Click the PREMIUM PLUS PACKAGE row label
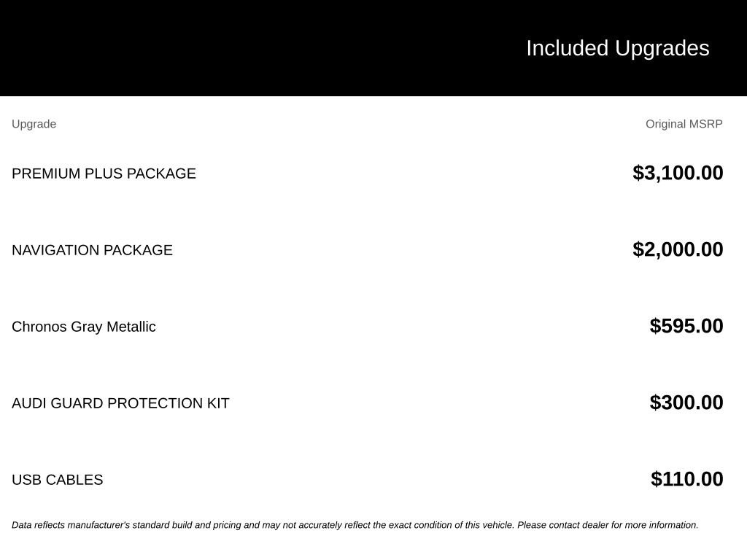This screenshot has height=560, width=747. (x=104, y=174)
